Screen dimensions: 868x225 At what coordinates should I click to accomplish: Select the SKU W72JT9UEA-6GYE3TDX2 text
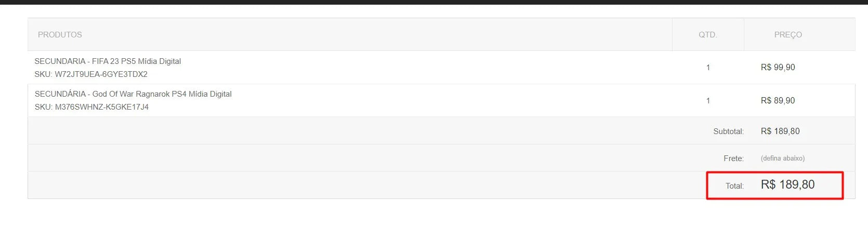(x=91, y=74)
